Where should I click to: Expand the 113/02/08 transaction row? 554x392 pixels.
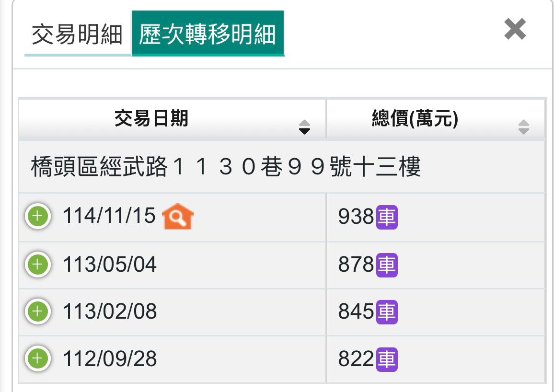38,311
